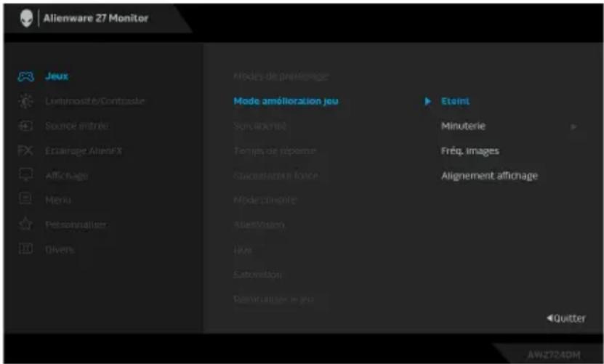Click the Source entrée input icon
This screenshot has width=604, height=364.
[26, 126]
